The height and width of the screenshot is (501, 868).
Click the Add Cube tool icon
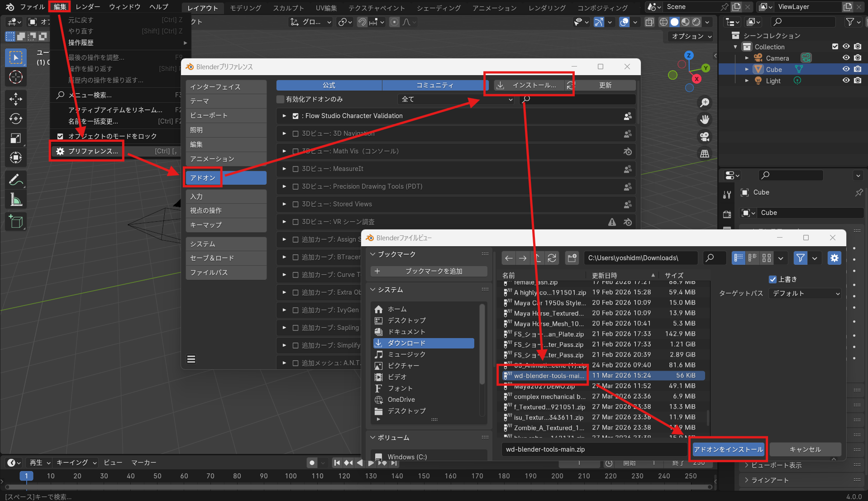[16, 221]
